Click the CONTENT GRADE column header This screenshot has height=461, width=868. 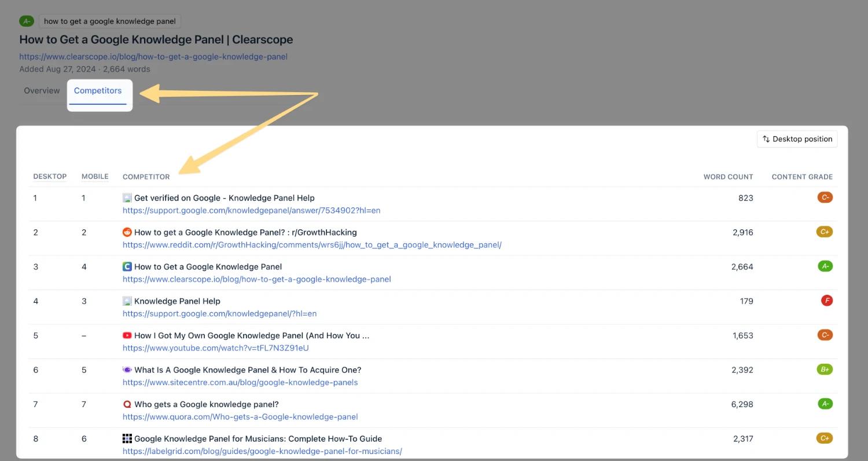802,177
